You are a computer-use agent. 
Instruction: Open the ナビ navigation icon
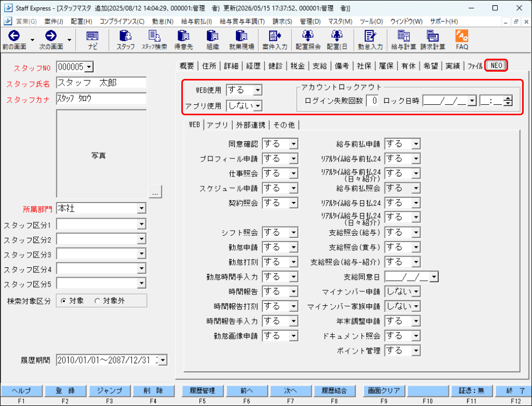[x=92, y=40]
